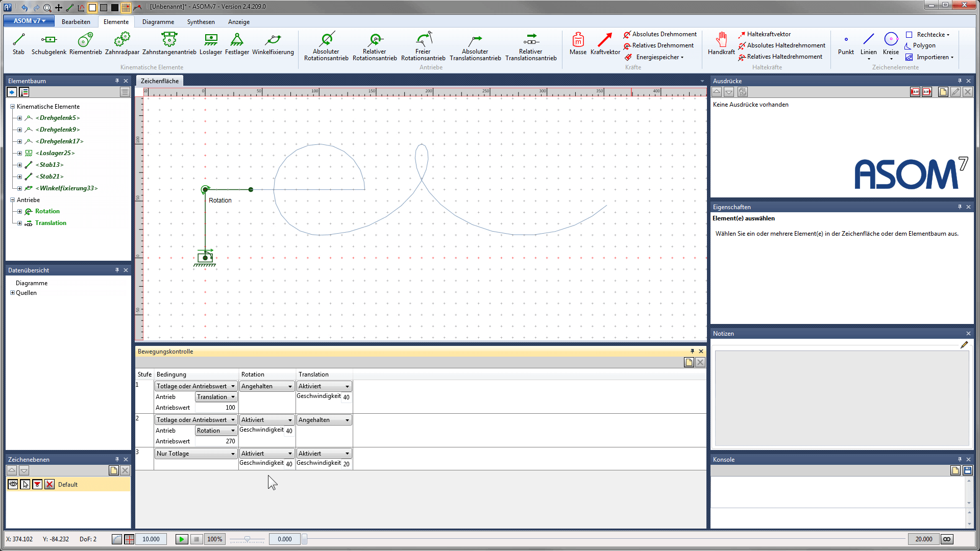The height and width of the screenshot is (551, 980).
Task: Select the Zahnstangenantrieb tool
Action: 169,44
